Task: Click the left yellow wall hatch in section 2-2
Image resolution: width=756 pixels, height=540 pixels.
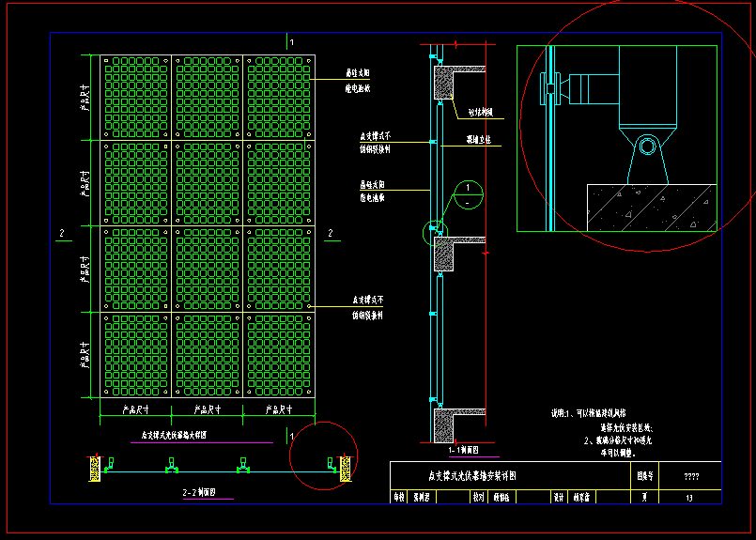Action: [95, 468]
